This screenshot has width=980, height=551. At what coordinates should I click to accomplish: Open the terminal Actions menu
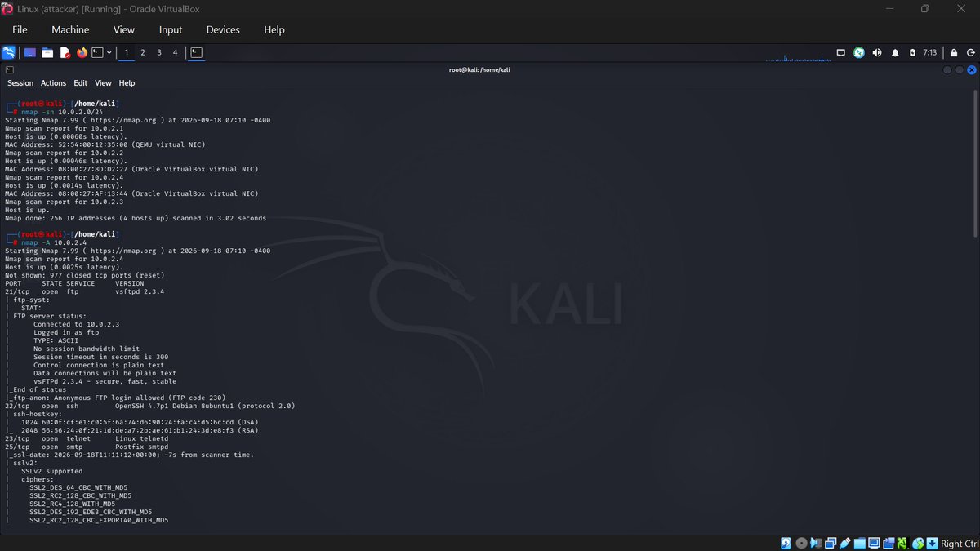[54, 83]
